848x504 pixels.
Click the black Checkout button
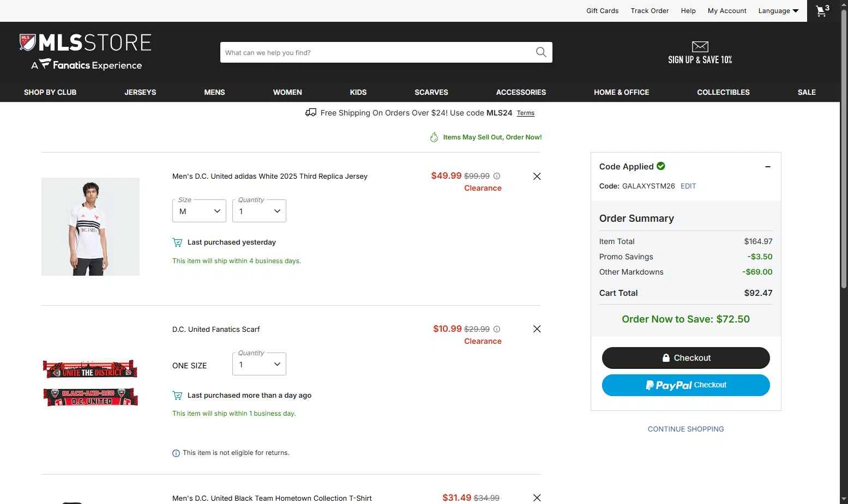(685, 358)
